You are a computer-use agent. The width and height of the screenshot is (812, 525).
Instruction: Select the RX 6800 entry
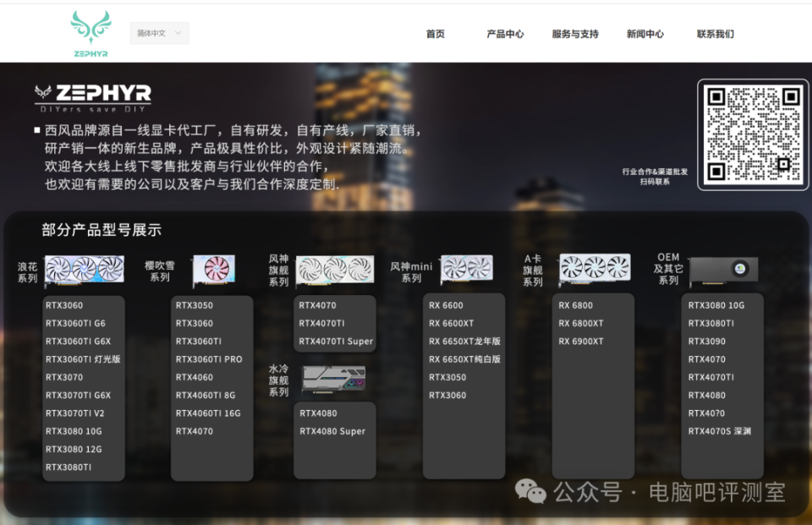(x=575, y=305)
